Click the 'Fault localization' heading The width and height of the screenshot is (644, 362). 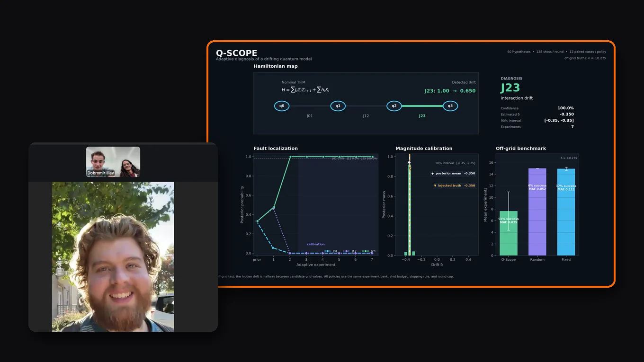tap(276, 149)
